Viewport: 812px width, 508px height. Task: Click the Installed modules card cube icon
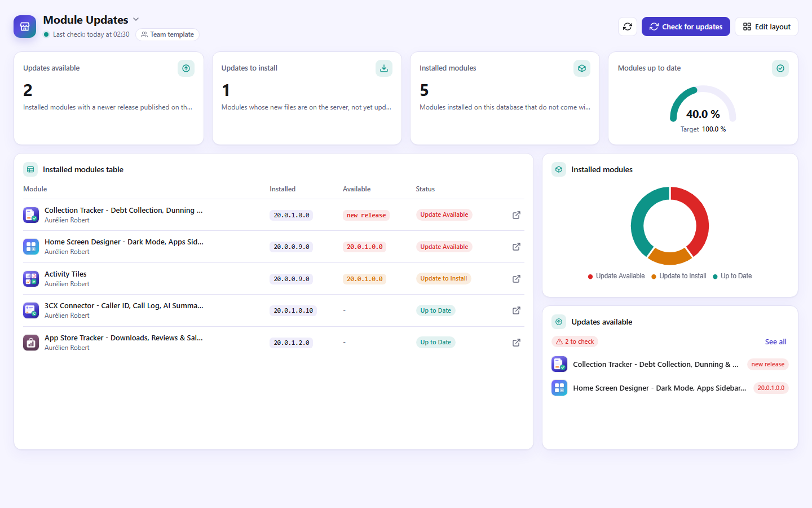582,68
